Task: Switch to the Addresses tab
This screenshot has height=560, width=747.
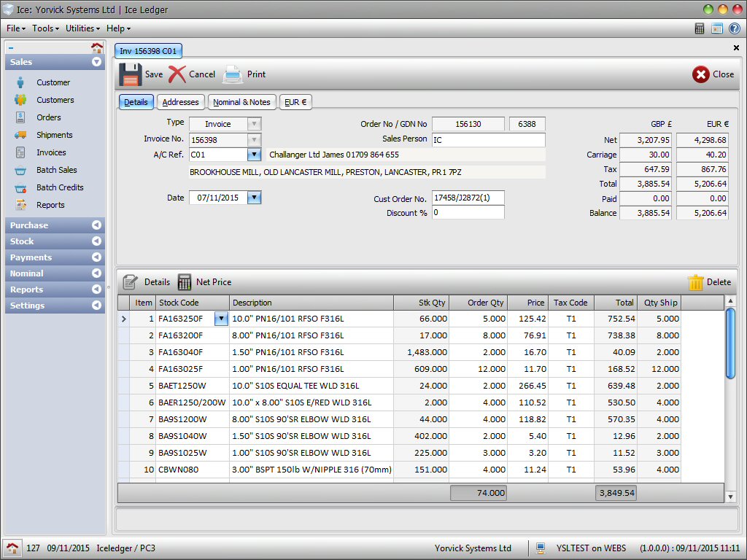Action: point(180,102)
